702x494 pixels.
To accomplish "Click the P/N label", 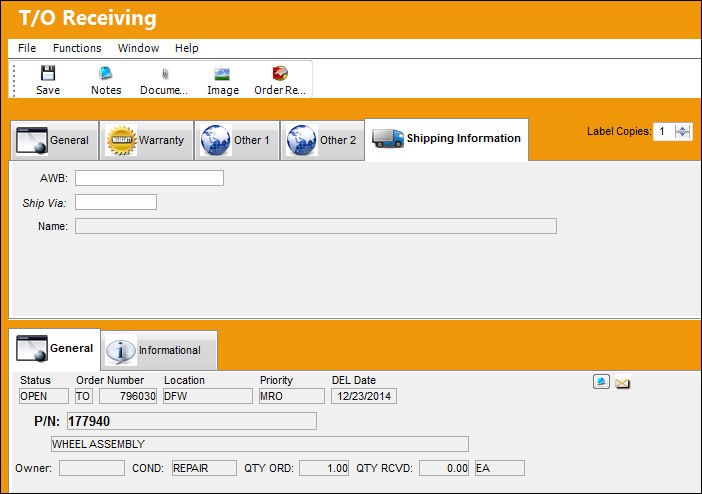I will coord(47,421).
